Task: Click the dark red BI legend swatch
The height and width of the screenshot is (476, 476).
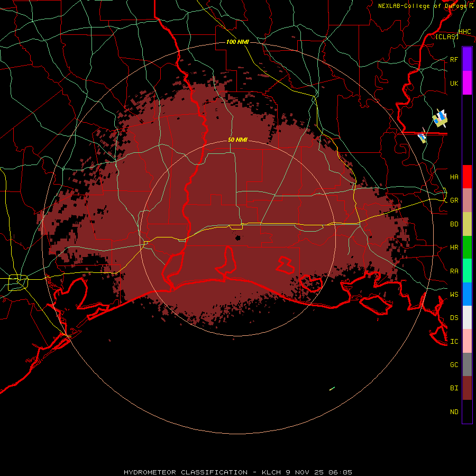Action: point(467,388)
